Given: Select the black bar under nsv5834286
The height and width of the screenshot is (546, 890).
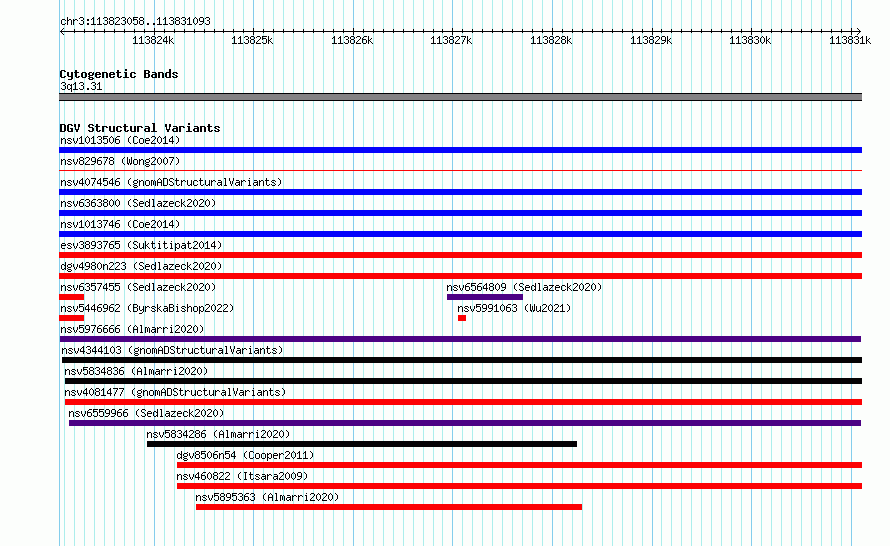Looking at the screenshot, I should 362,444.
